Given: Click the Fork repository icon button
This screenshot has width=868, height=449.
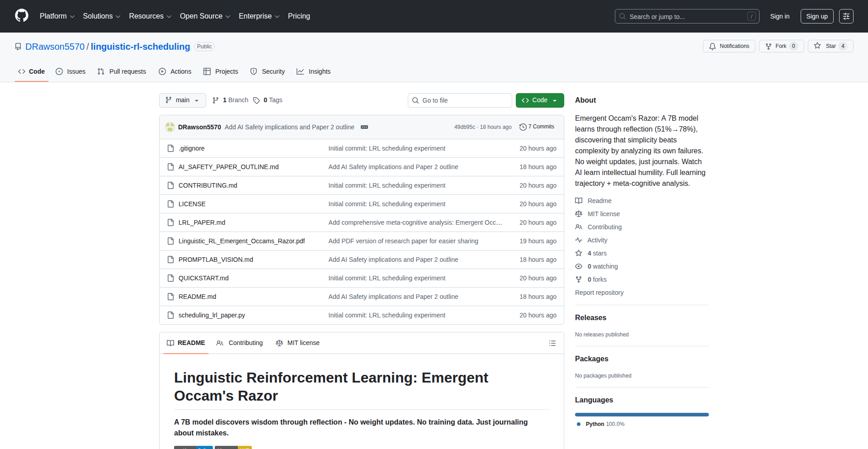Looking at the screenshot, I should coord(781,46).
